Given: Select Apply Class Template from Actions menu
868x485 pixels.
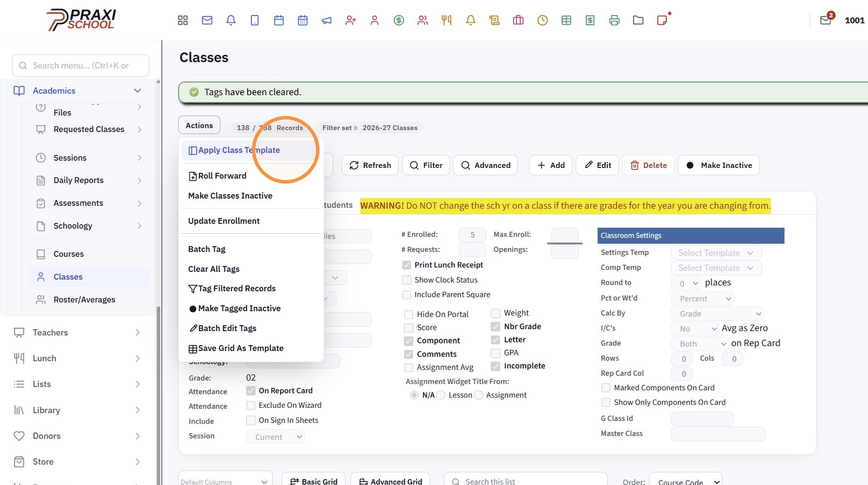Looking at the screenshot, I should coord(250,151).
